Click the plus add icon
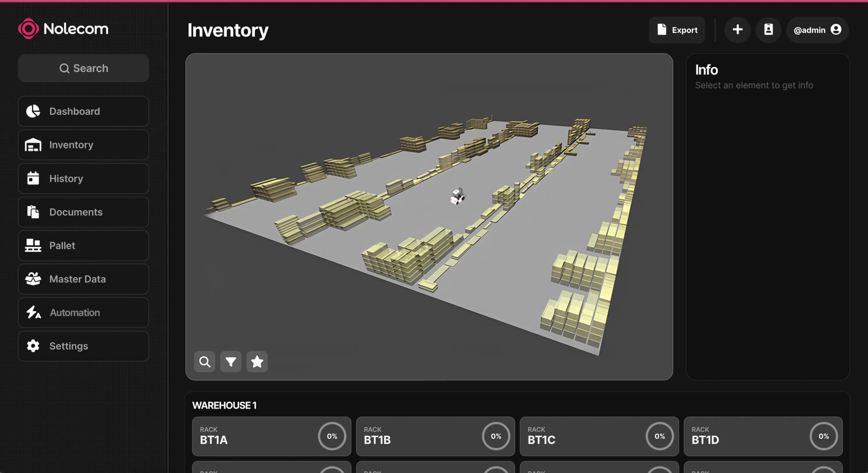 [x=737, y=30]
